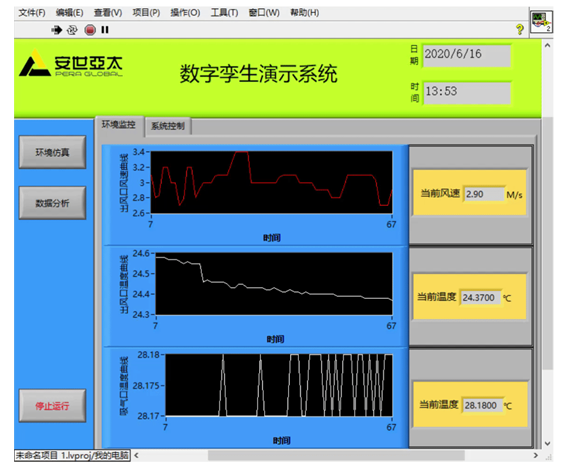Open context help via yellow question mark
The image size is (566, 468).
[519, 29]
